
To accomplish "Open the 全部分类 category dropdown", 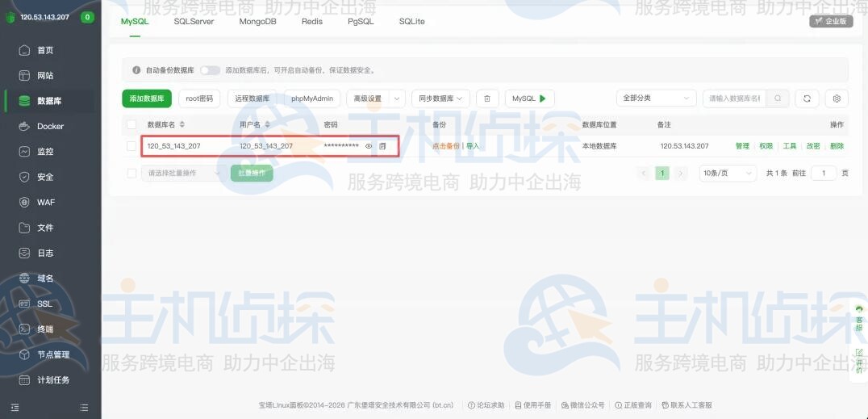I will (656, 98).
